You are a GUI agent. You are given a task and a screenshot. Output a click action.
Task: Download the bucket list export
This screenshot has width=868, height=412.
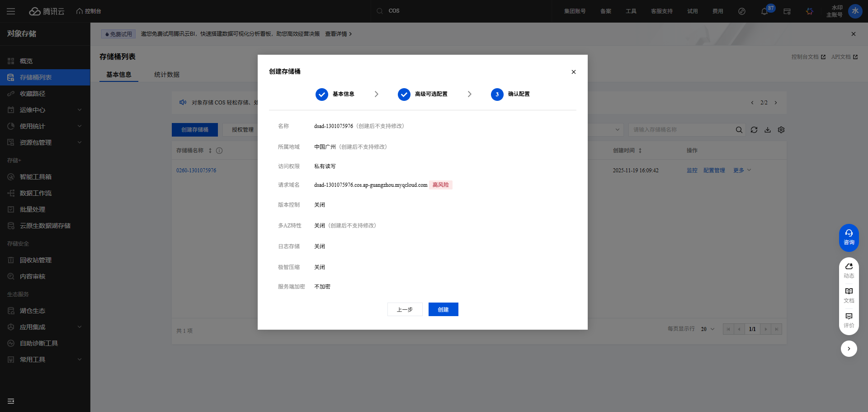[x=768, y=130]
